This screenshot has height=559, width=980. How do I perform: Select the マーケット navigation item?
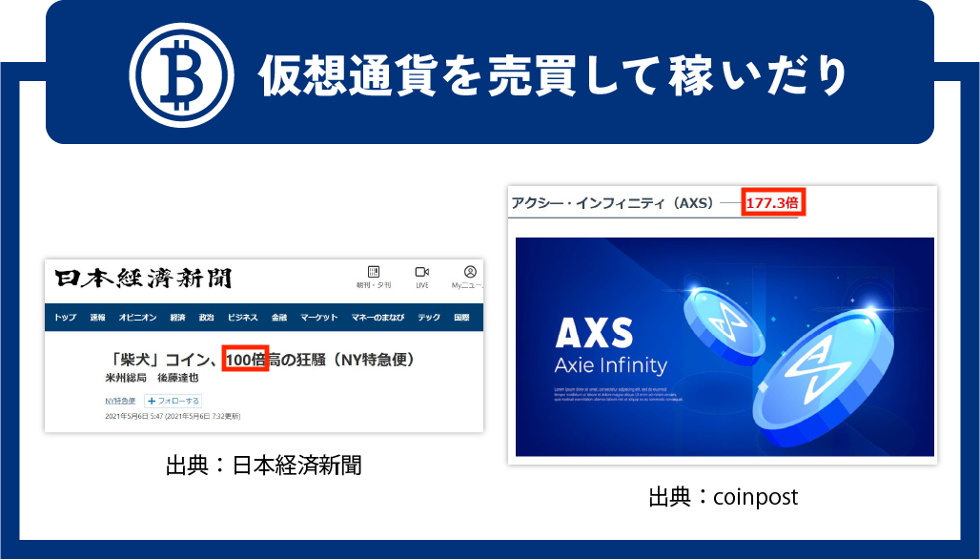pos(318,318)
